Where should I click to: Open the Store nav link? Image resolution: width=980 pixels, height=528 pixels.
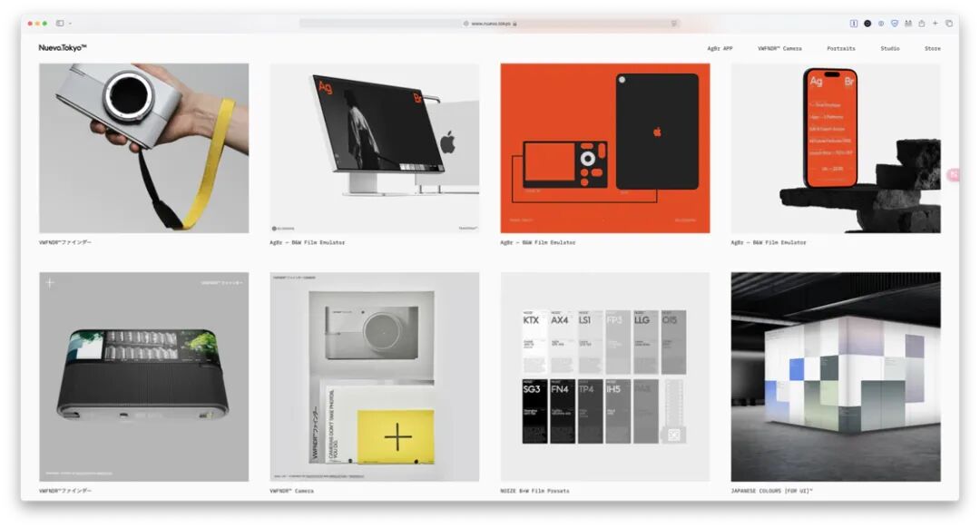coord(933,48)
